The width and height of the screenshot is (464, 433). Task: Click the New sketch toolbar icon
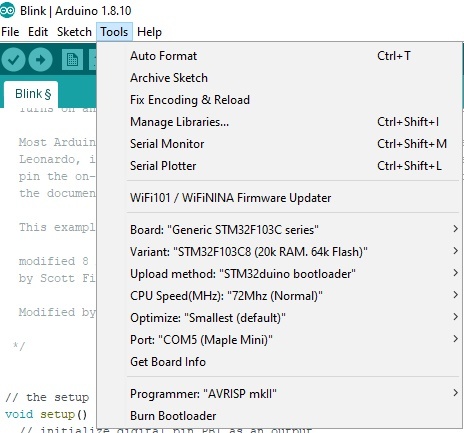click(x=72, y=60)
